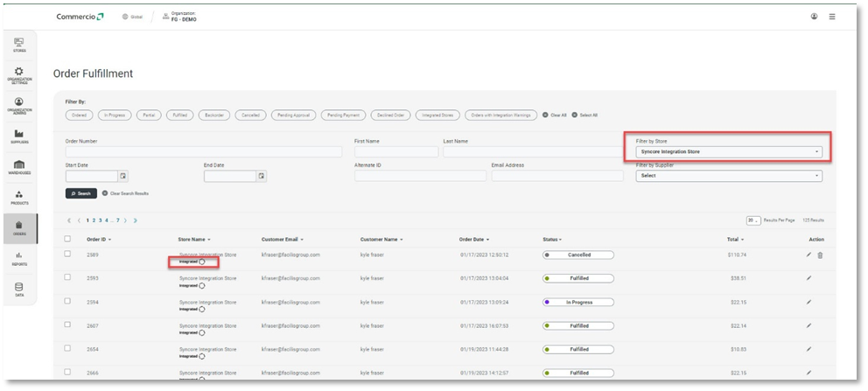Viewport: 868px width, 391px height.
Task: Filter by the Fulfilled status chip
Action: pyautogui.click(x=179, y=115)
